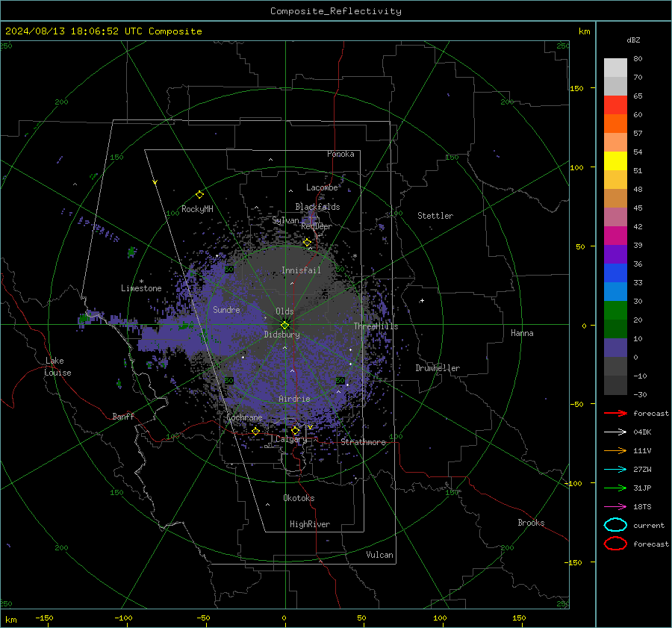Click the magenta 18TS arrow icon
This screenshot has height=628, width=672.
click(x=615, y=507)
